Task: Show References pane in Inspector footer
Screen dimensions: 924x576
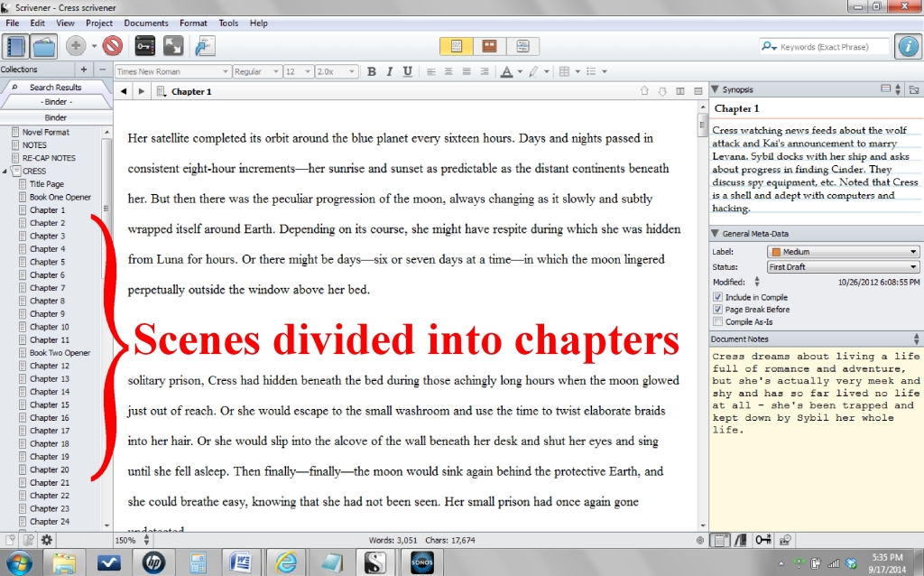Action: 742,540
